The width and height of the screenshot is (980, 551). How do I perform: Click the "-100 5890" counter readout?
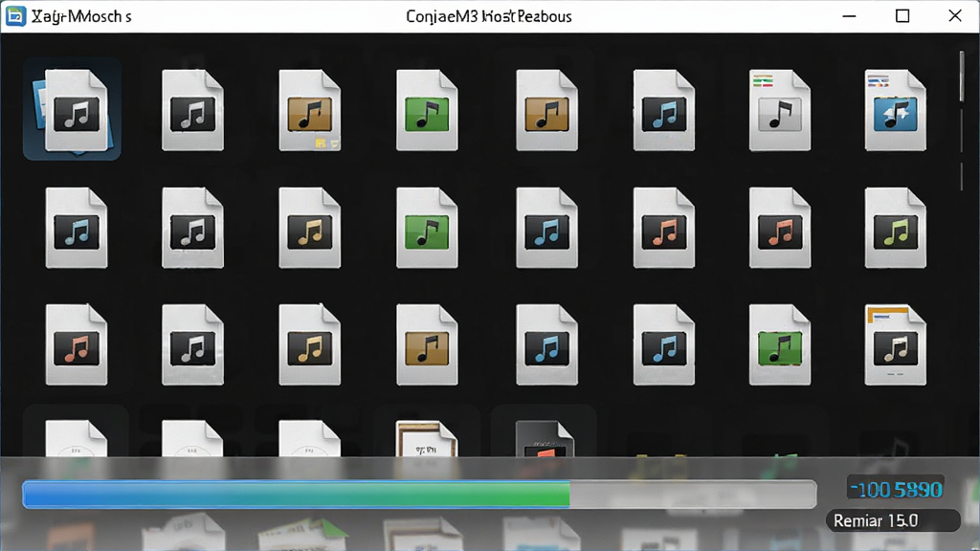tap(896, 489)
